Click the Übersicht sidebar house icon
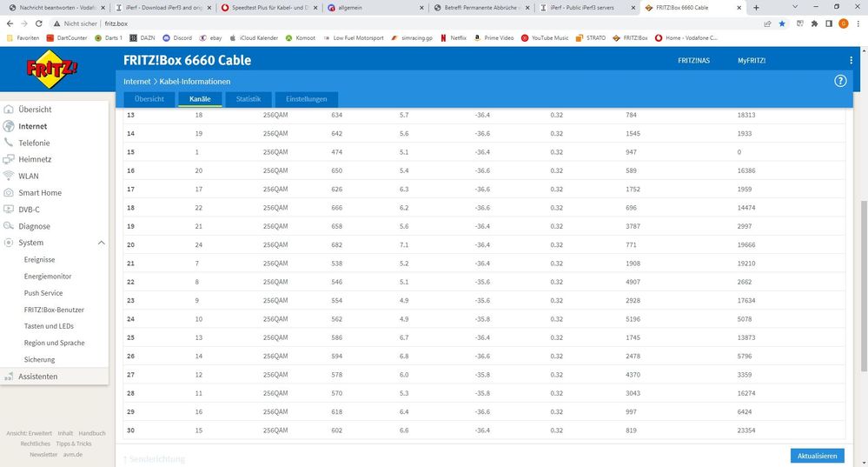The image size is (868, 467). pyautogui.click(x=9, y=109)
